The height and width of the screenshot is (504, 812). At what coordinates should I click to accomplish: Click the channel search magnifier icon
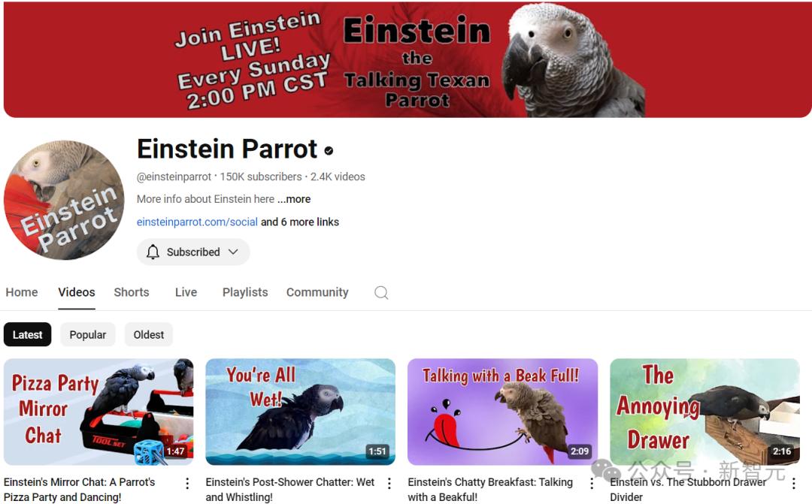[x=381, y=292]
